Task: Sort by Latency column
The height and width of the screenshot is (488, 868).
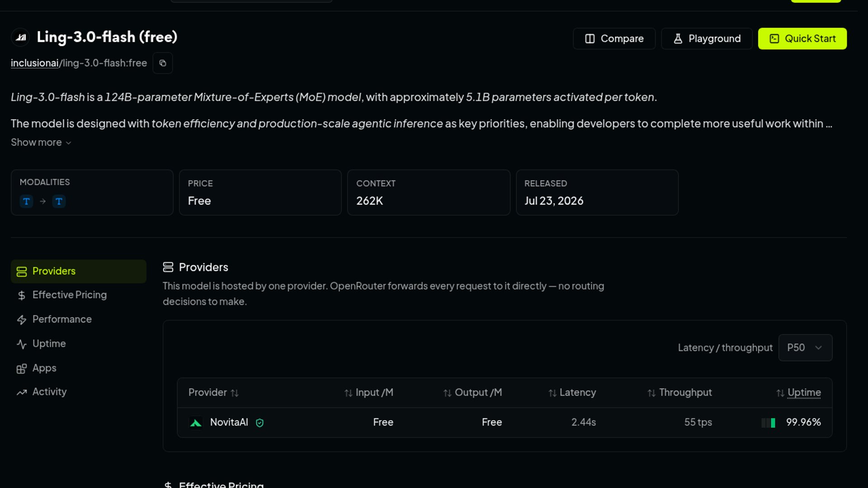Action: (x=572, y=393)
